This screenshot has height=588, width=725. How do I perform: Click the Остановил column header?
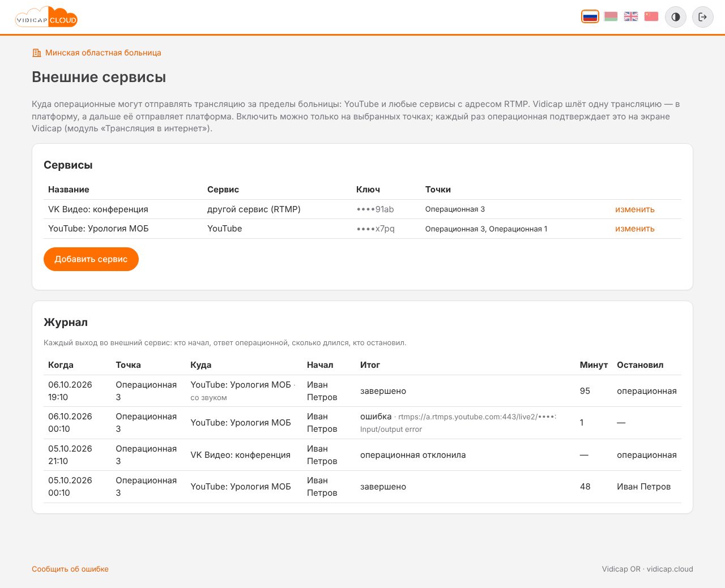[640, 365]
